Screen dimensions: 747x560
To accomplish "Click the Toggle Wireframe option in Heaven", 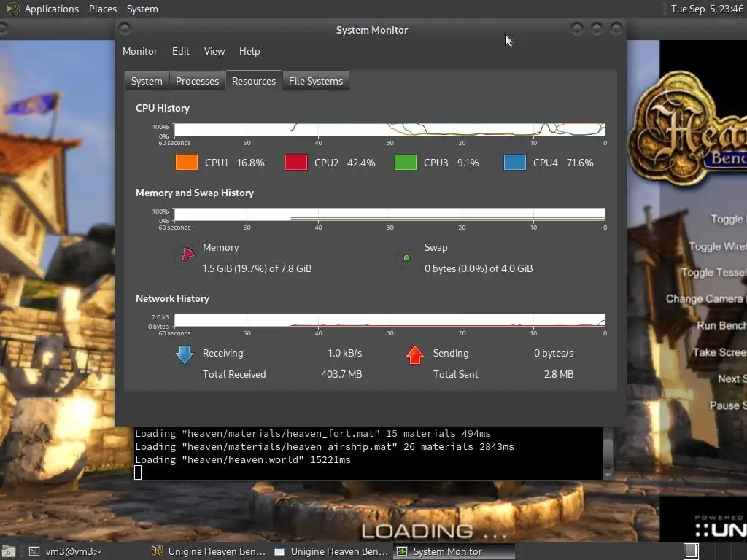I will tap(718, 246).
